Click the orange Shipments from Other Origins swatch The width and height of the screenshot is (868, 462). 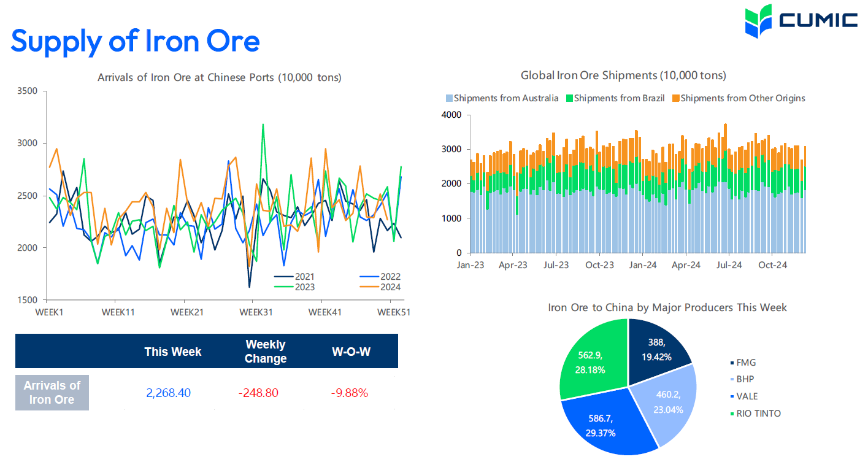pyautogui.click(x=675, y=98)
